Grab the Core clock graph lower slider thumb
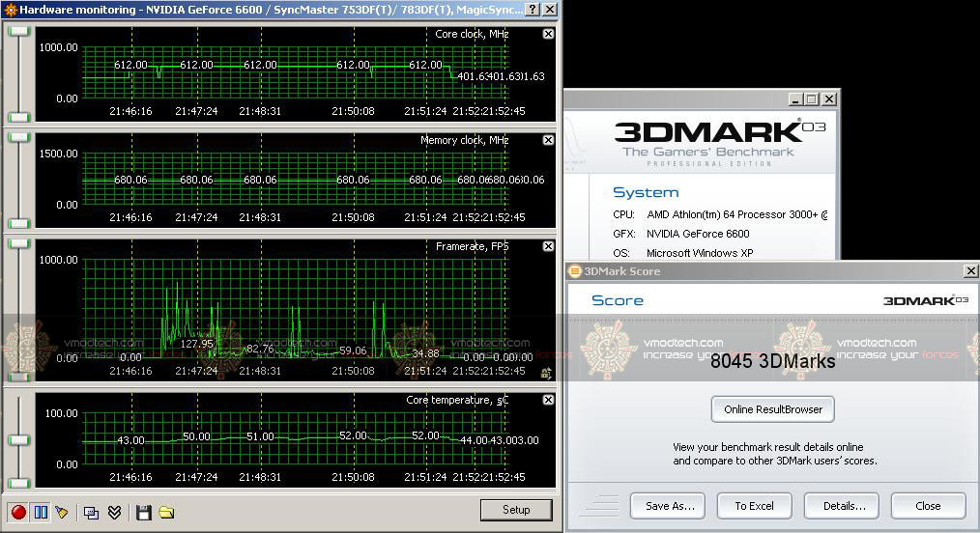The image size is (980, 533). 18,117
